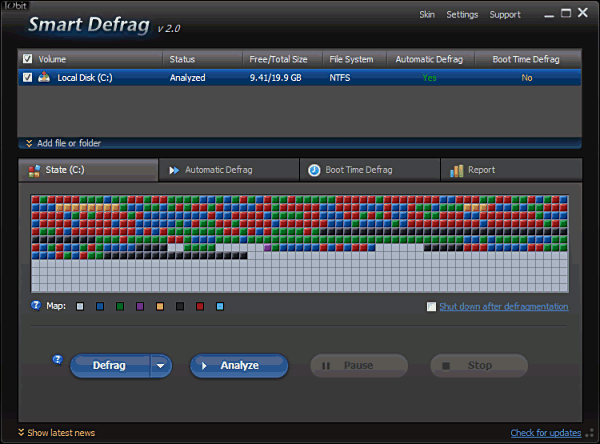Click the red map legend swatch
The image size is (600, 444).
point(200,306)
